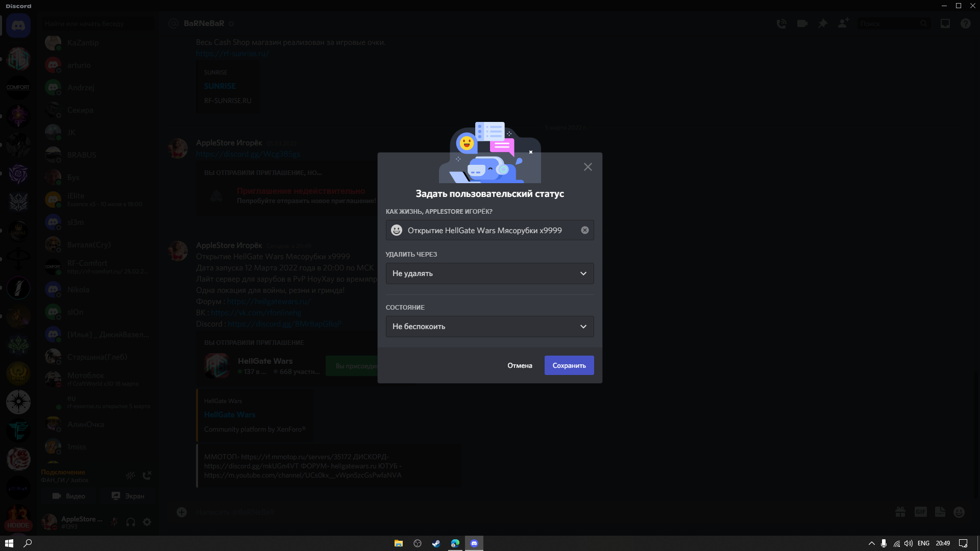Open arturio direct message
This screenshot has width=980, height=551.
pyautogui.click(x=97, y=65)
